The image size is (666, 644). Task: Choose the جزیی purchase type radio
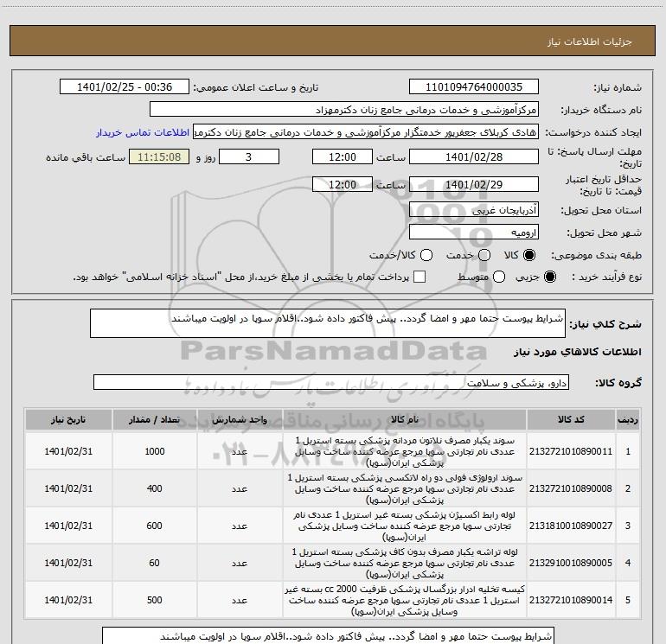[549, 277]
